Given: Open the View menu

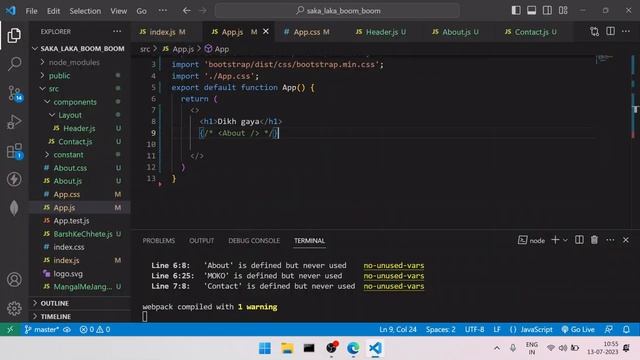Looking at the screenshot, I should pyautogui.click(x=118, y=11).
